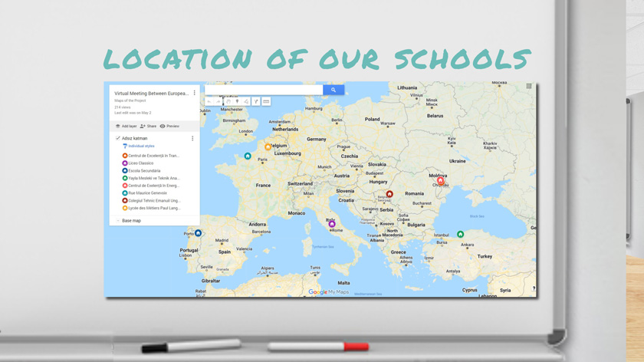Open the map title options menu
644x362 pixels.
tap(194, 94)
